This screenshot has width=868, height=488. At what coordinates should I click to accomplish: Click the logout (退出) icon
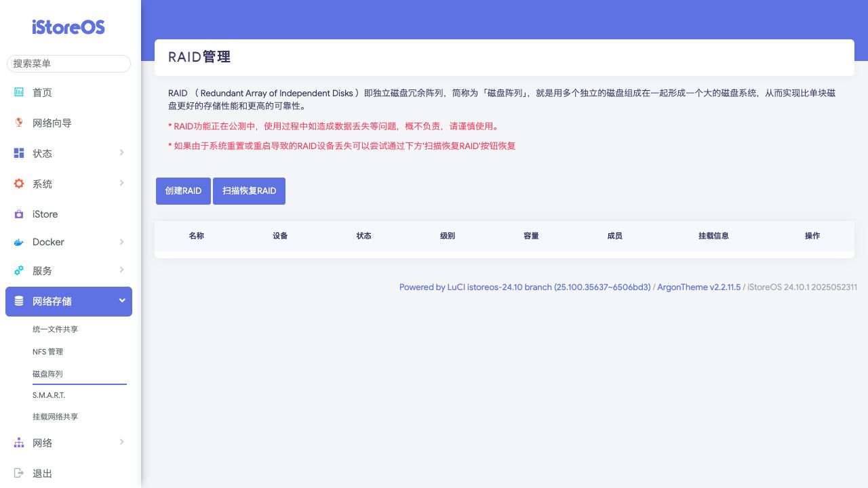click(x=19, y=473)
